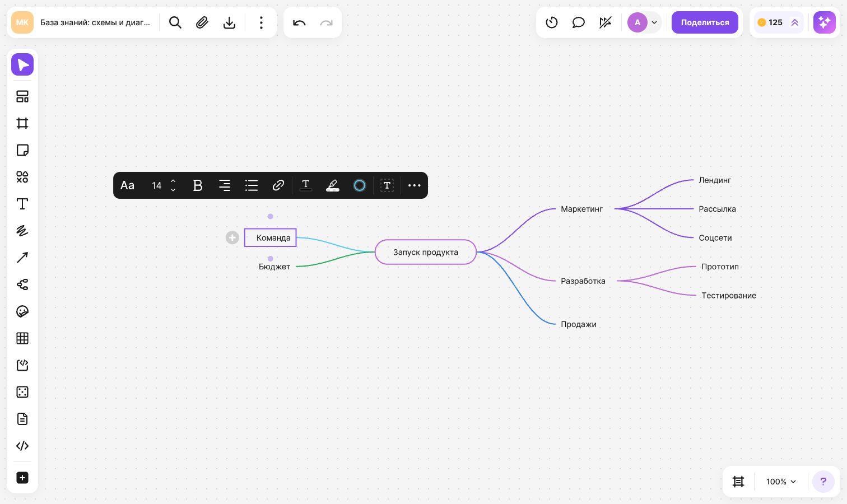This screenshot has height=504, width=847.
Task: Redo the last action
Action: [x=326, y=22]
